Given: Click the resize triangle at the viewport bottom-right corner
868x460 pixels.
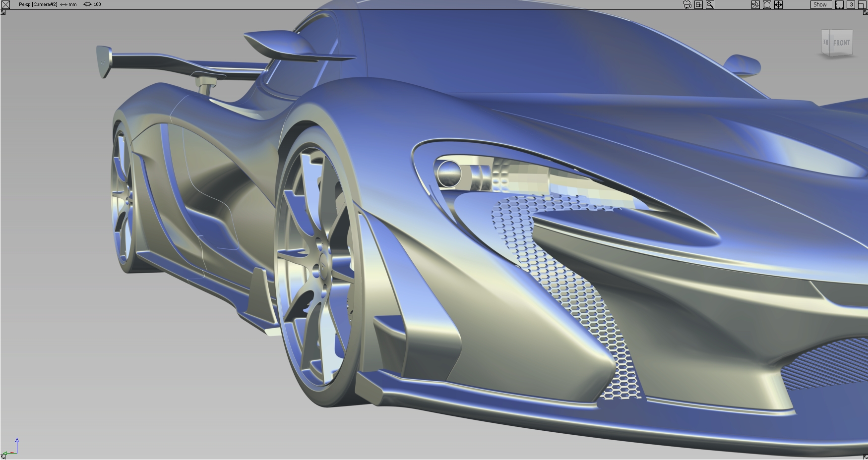Looking at the screenshot, I should pos(865,457).
